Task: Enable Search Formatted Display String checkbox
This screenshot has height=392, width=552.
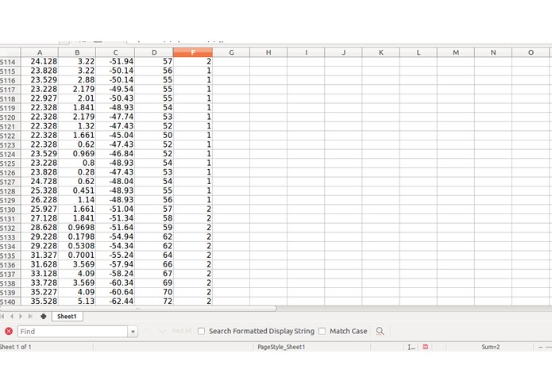Action: (x=202, y=331)
